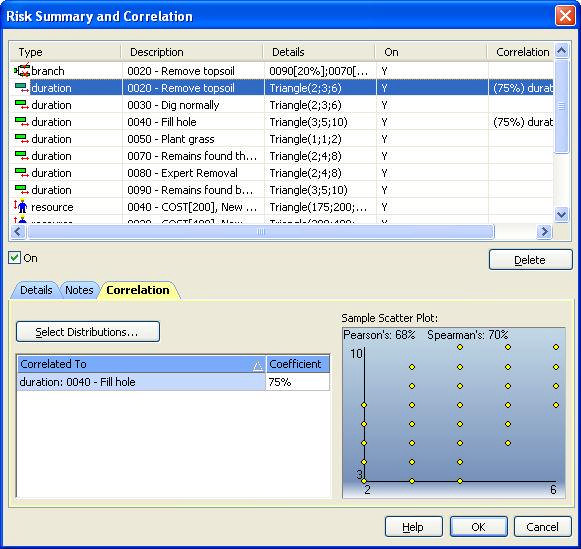
Task: Click the Details column header
Action: (x=320, y=52)
